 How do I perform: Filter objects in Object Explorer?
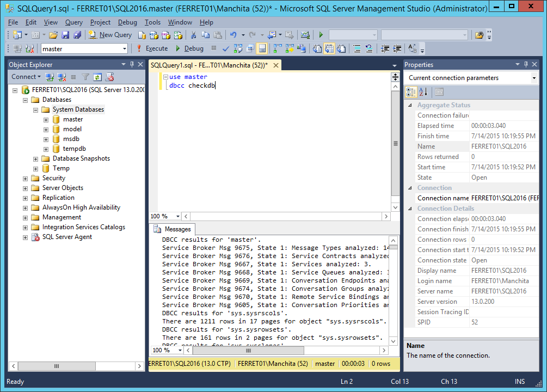point(85,76)
